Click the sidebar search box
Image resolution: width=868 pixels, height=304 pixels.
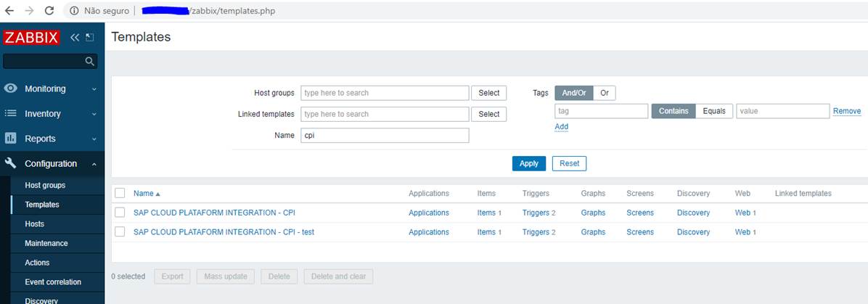pos(50,62)
